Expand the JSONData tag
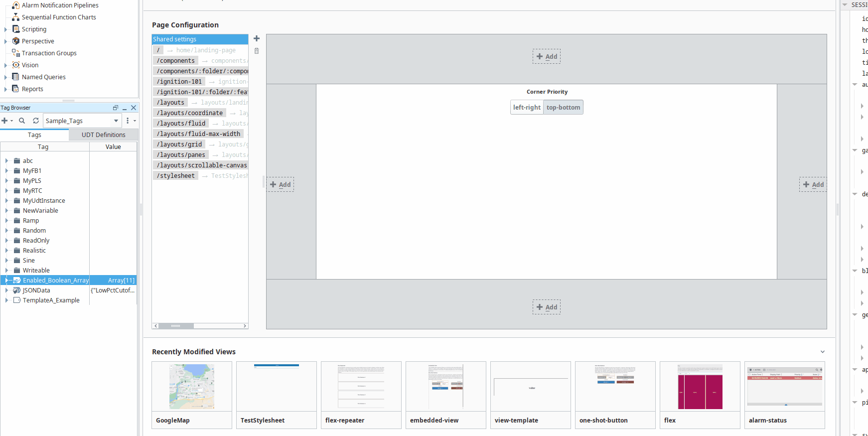 (x=6, y=291)
